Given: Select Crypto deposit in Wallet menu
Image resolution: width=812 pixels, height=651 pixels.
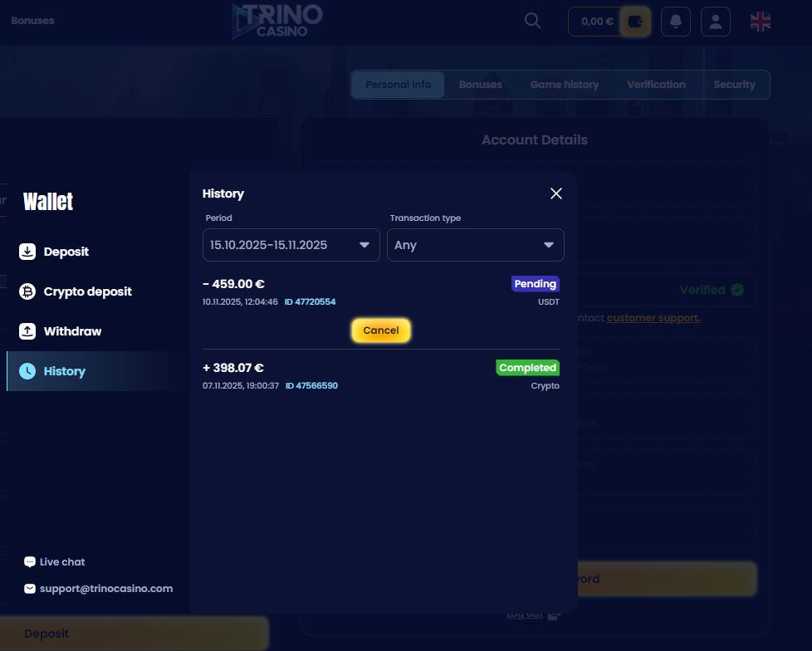Looking at the screenshot, I should [87, 291].
